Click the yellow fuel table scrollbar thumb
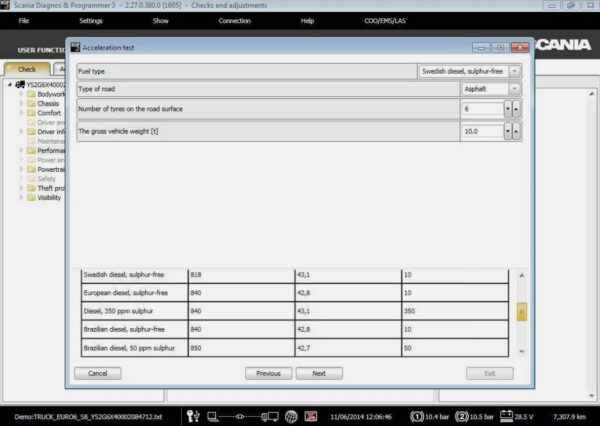Viewport: 600px width, 426px height. (x=522, y=312)
